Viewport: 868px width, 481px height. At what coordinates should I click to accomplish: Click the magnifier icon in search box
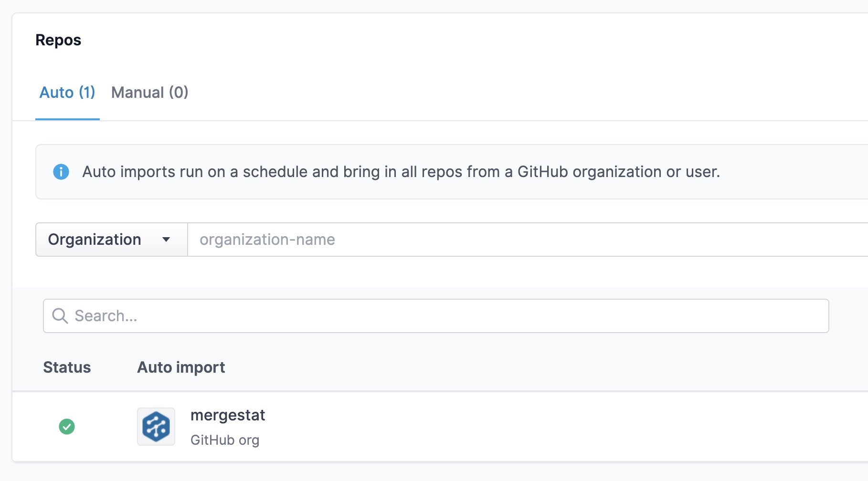pos(60,316)
